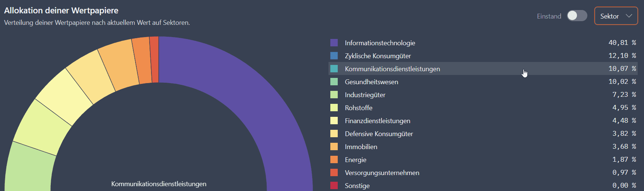Screen dimensions: 644x191
Task: Click the small red donut segment
Action: [154, 59]
